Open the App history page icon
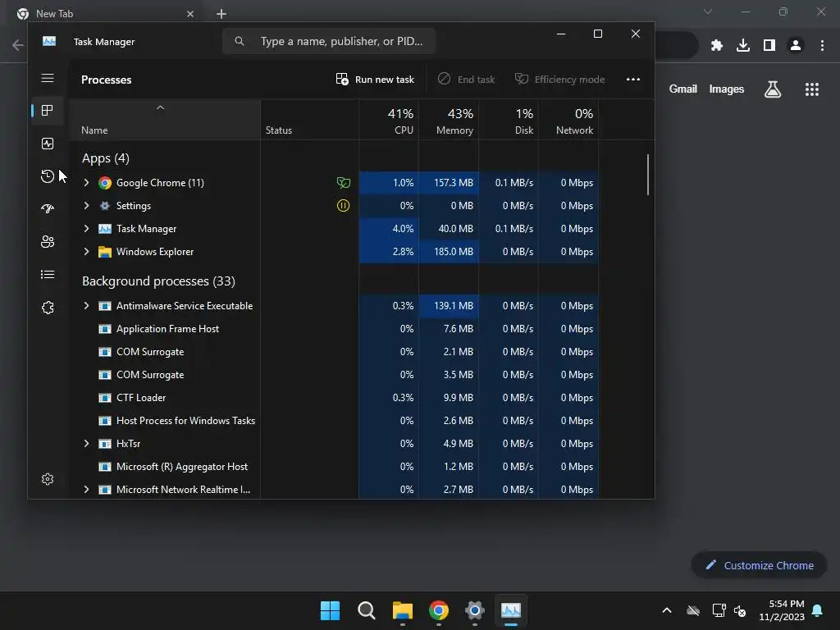This screenshot has height=630, width=840. tap(47, 176)
